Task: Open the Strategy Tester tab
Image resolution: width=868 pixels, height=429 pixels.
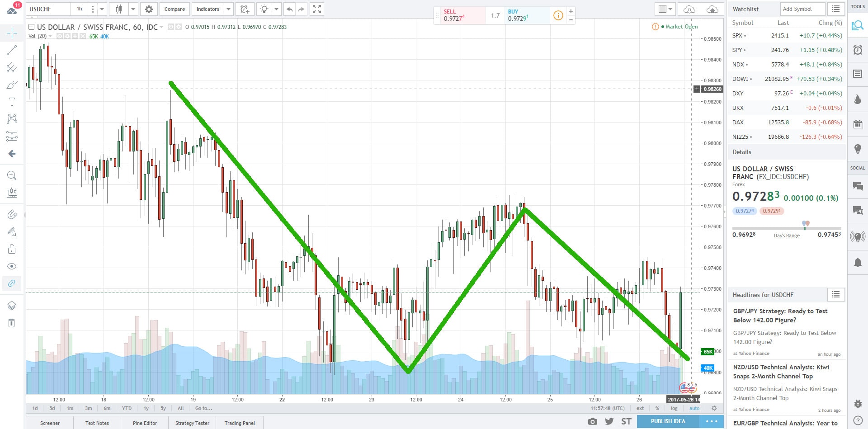Action: click(192, 423)
